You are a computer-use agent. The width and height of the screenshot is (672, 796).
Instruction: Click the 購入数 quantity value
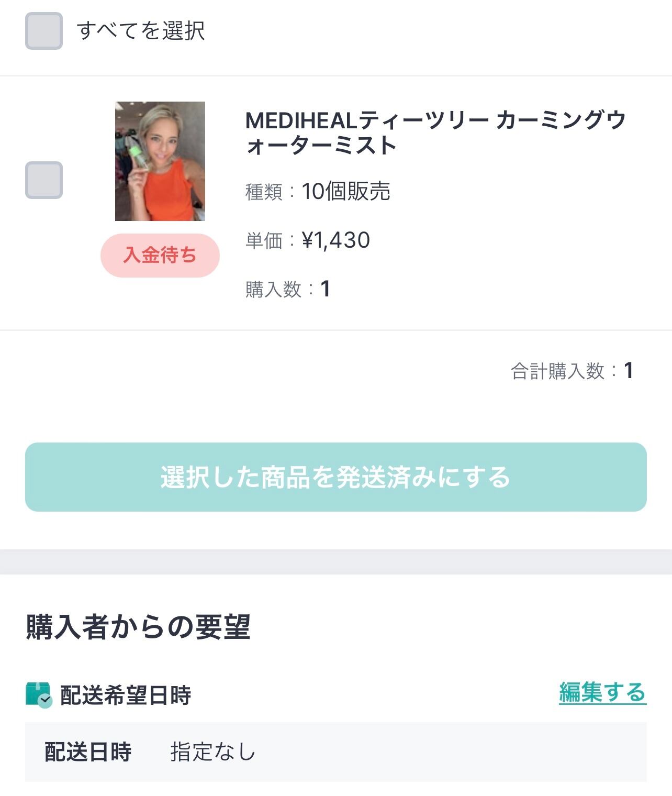coord(325,289)
